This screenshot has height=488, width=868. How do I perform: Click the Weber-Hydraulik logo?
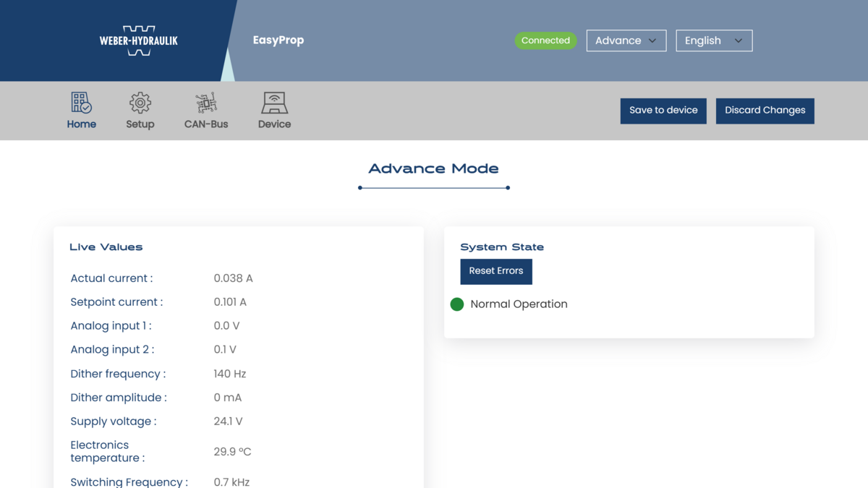(x=139, y=41)
